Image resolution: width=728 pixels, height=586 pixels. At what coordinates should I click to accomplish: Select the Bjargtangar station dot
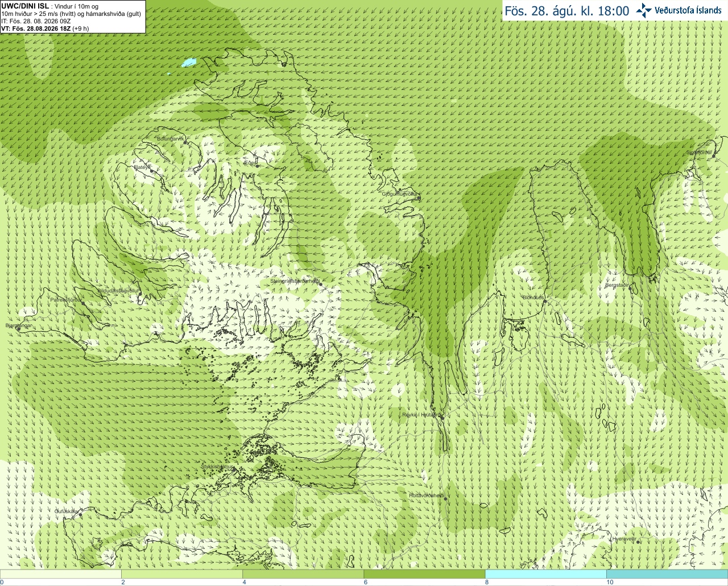(x=18, y=329)
